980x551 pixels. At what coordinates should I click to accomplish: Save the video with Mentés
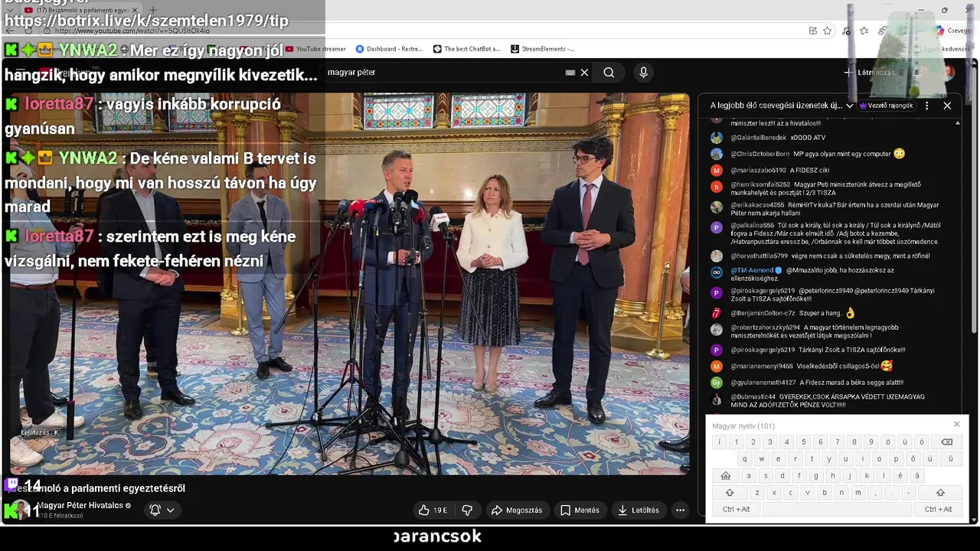click(x=580, y=510)
